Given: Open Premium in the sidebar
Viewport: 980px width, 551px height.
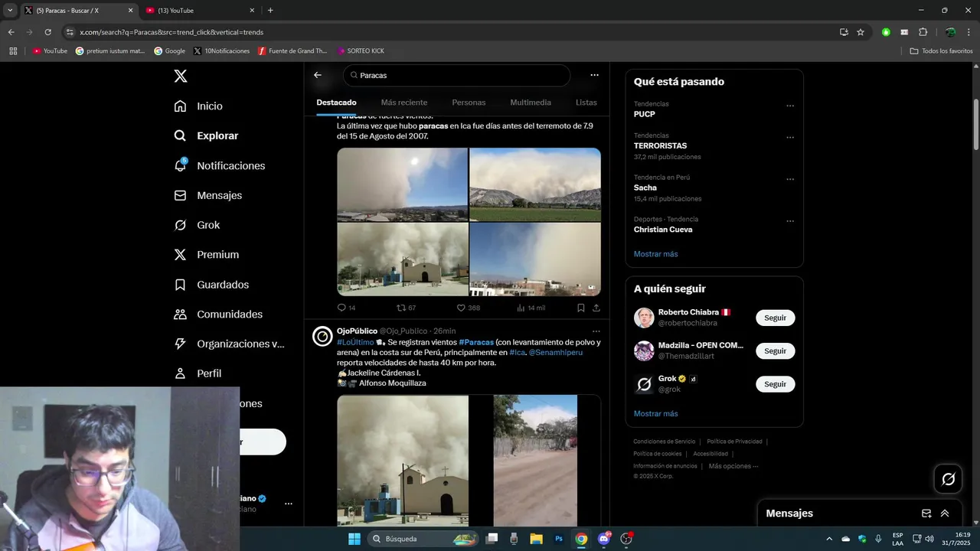Looking at the screenshot, I should (x=206, y=255).
